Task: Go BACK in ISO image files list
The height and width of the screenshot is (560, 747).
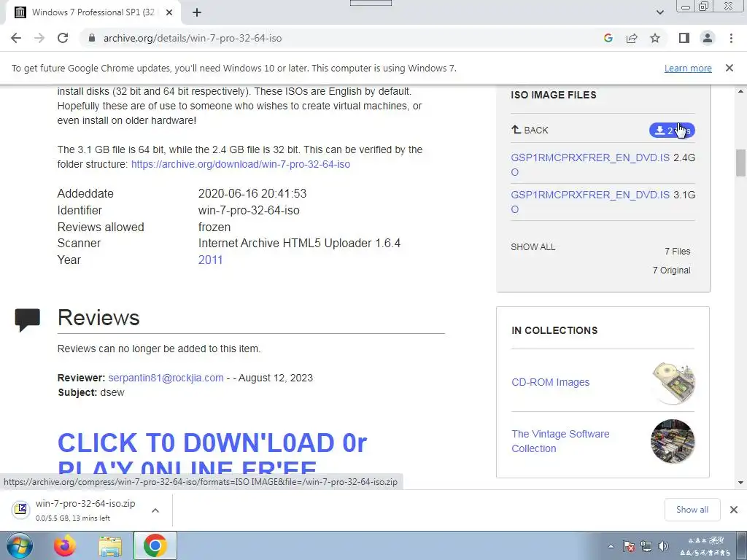Action: (530, 130)
